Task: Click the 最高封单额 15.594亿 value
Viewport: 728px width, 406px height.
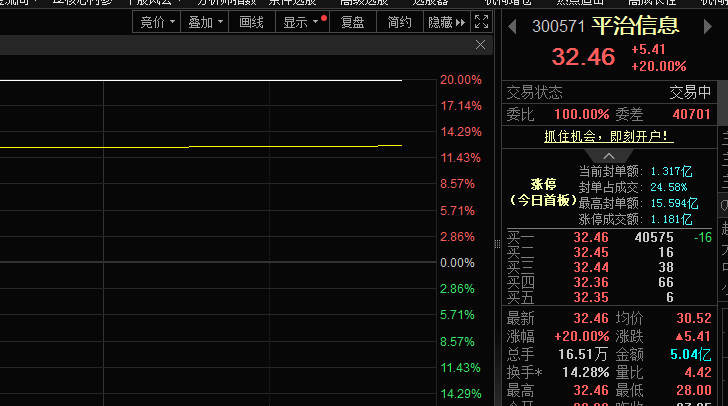Action: click(x=674, y=203)
